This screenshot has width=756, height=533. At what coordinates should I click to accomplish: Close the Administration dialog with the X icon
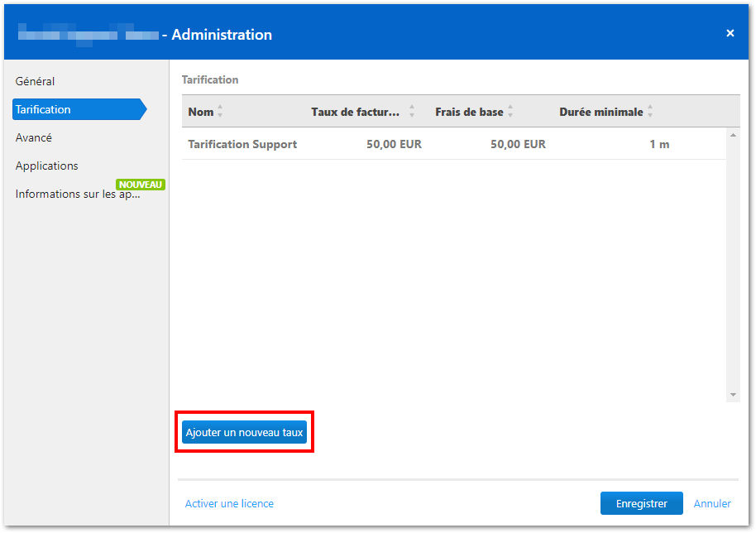730,33
